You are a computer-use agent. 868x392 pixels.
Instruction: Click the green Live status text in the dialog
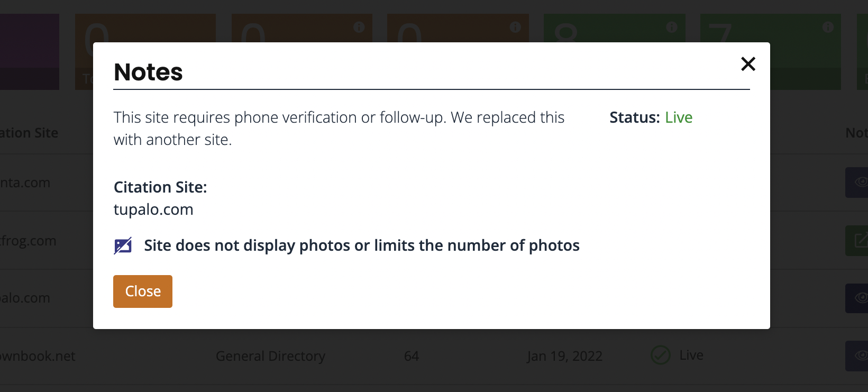tap(679, 117)
